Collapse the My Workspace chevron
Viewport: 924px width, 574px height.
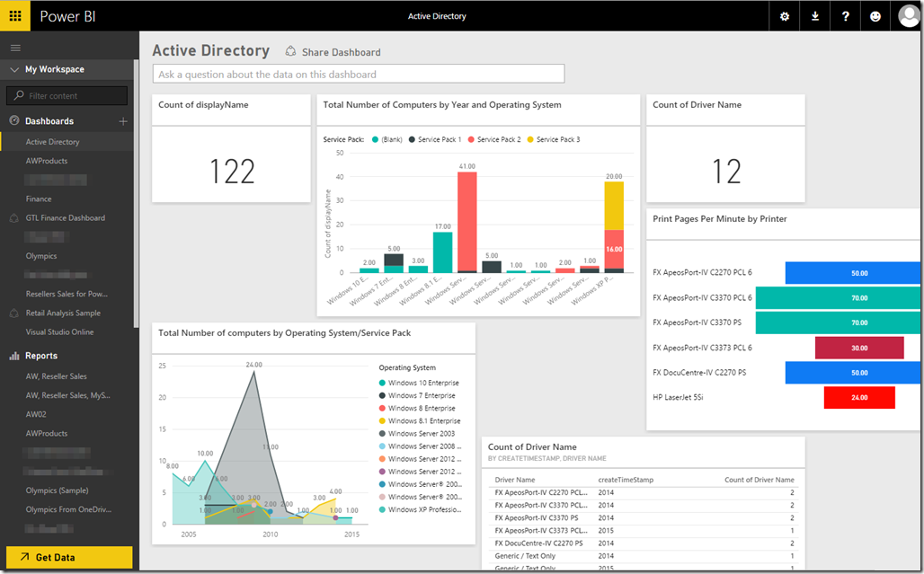point(14,69)
